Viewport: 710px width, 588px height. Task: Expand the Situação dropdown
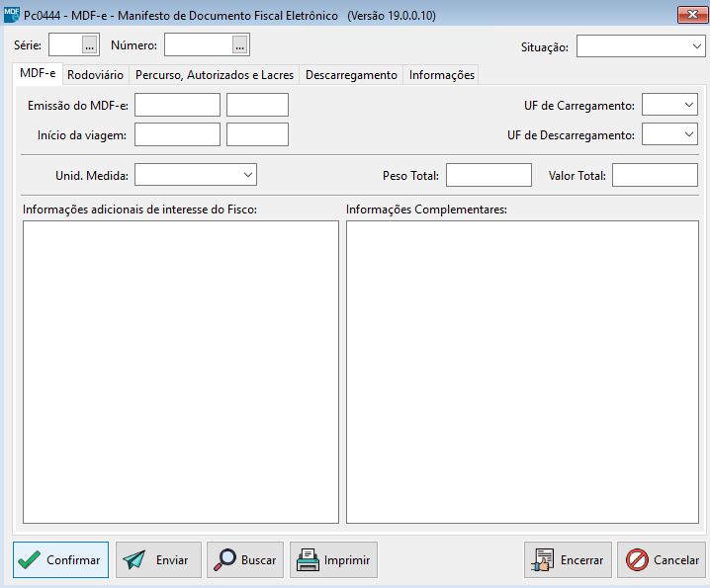(696, 46)
